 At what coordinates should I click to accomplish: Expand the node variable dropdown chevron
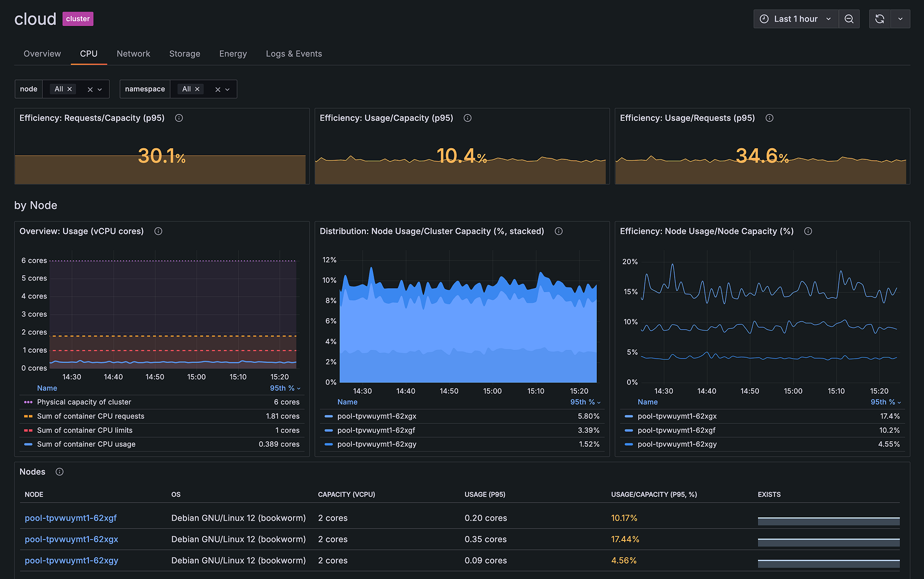100,90
